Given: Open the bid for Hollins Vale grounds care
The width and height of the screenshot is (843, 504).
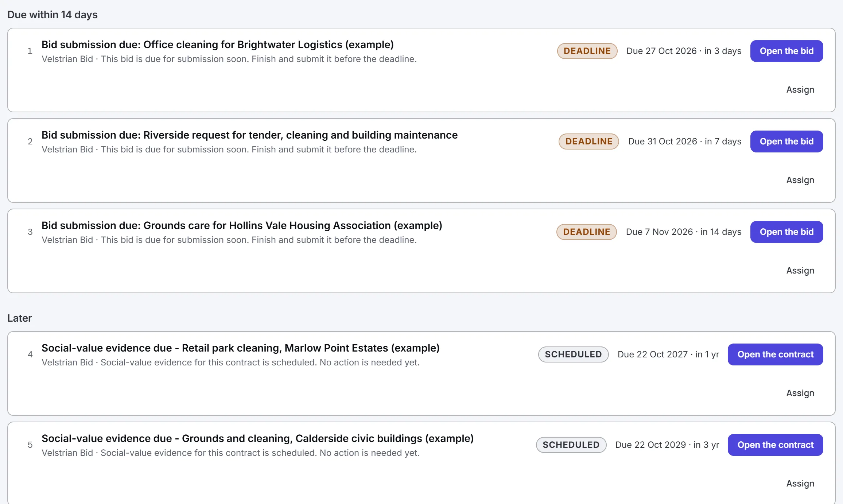Looking at the screenshot, I should pos(786,232).
